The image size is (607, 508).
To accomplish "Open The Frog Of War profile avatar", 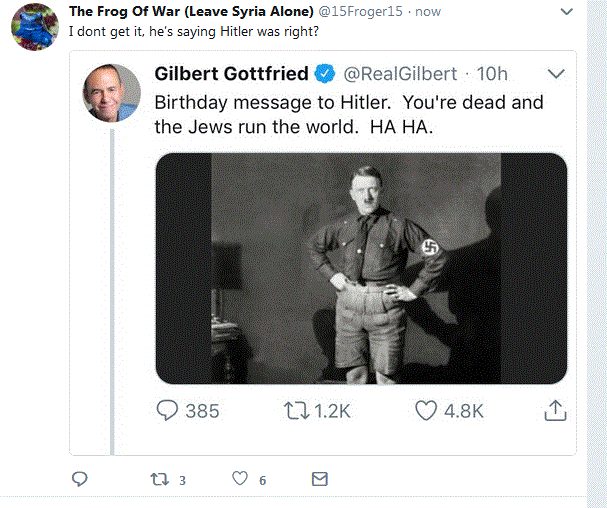I will point(34,26).
